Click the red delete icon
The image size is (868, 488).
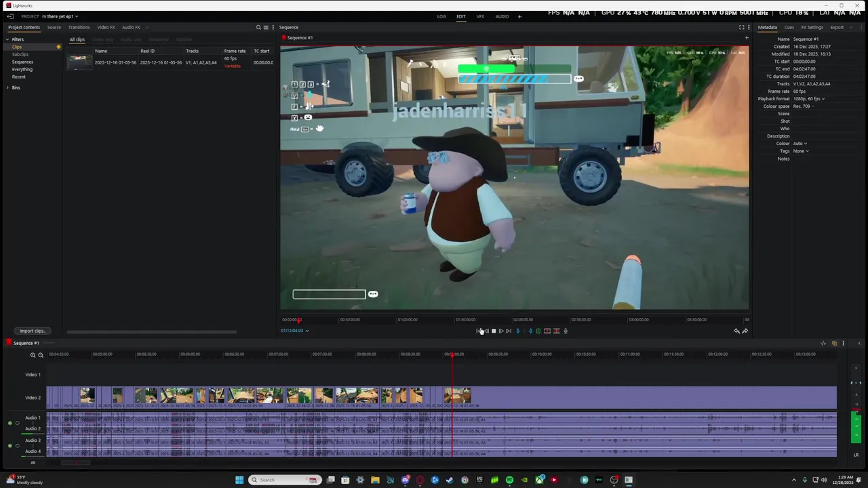click(x=557, y=331)
